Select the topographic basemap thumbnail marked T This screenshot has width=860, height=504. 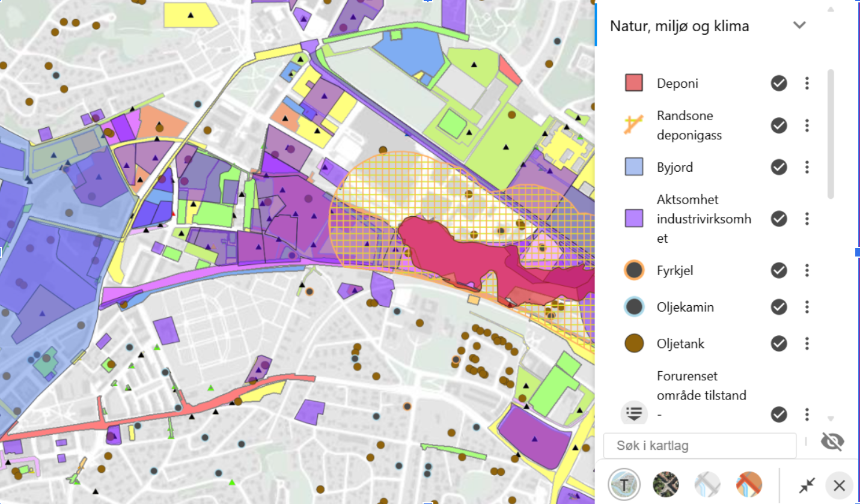pyautogui.click(x=624, y=484)
